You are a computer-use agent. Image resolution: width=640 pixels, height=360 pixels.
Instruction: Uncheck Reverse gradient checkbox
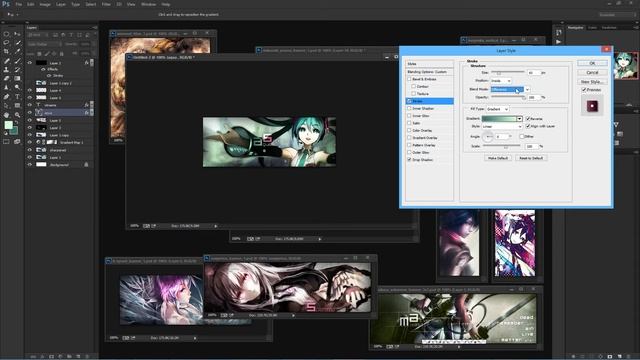[x=528, y=118]
